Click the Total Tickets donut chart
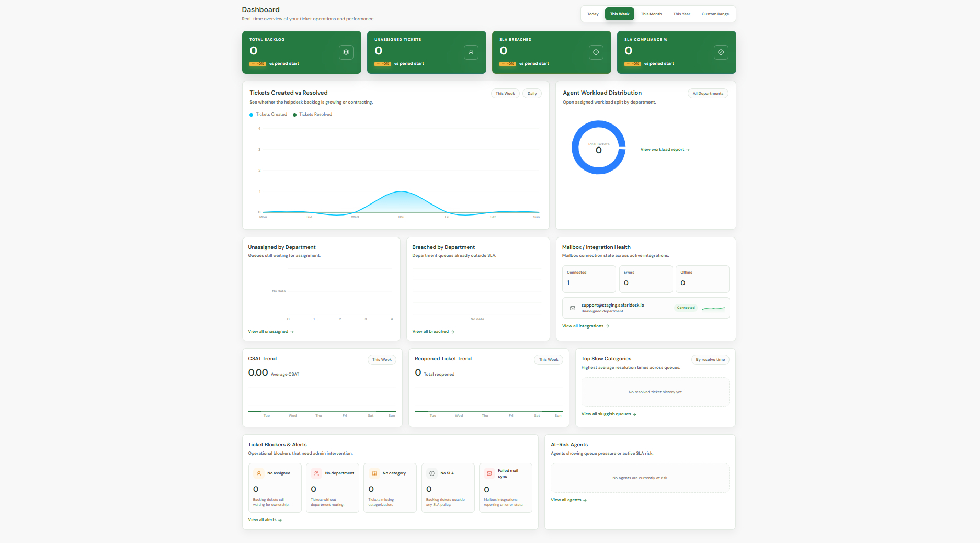 tap(598, 148)
